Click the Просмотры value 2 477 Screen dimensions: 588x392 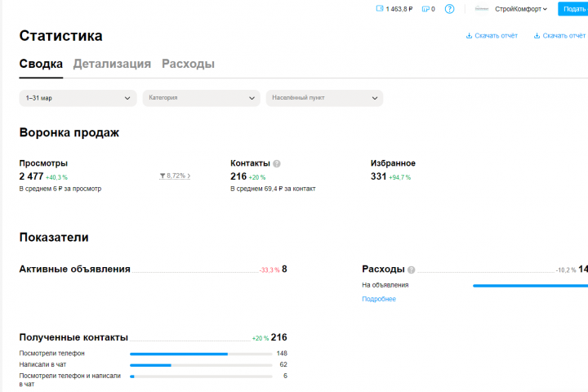[31, 176]
